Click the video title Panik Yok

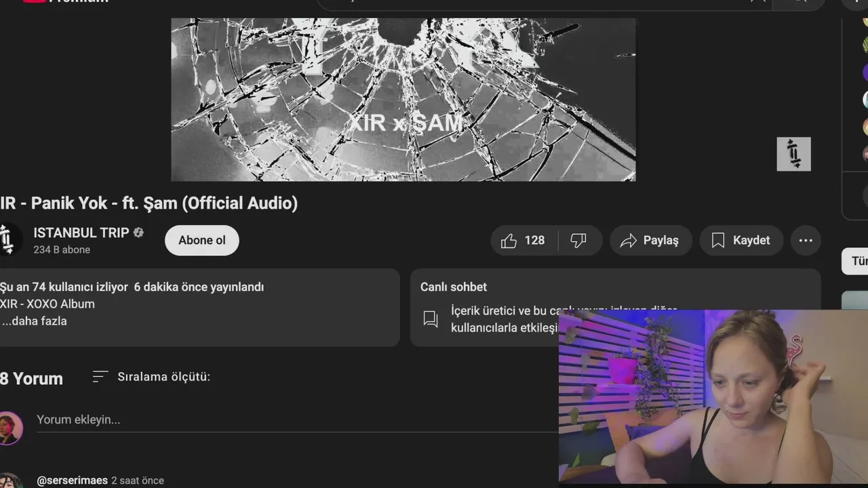149,203
